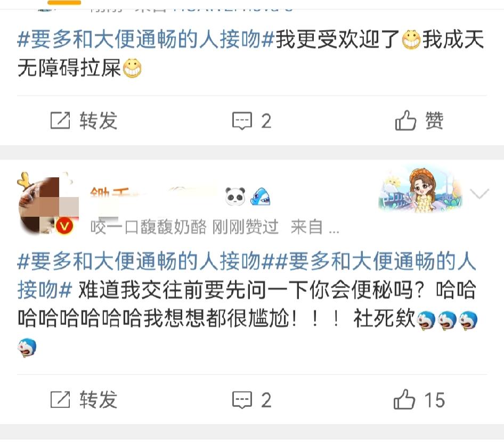Viewport: 504px width, 442px height.
Task: Click the blue shark badge icon
Action: (x=261, y=197)
